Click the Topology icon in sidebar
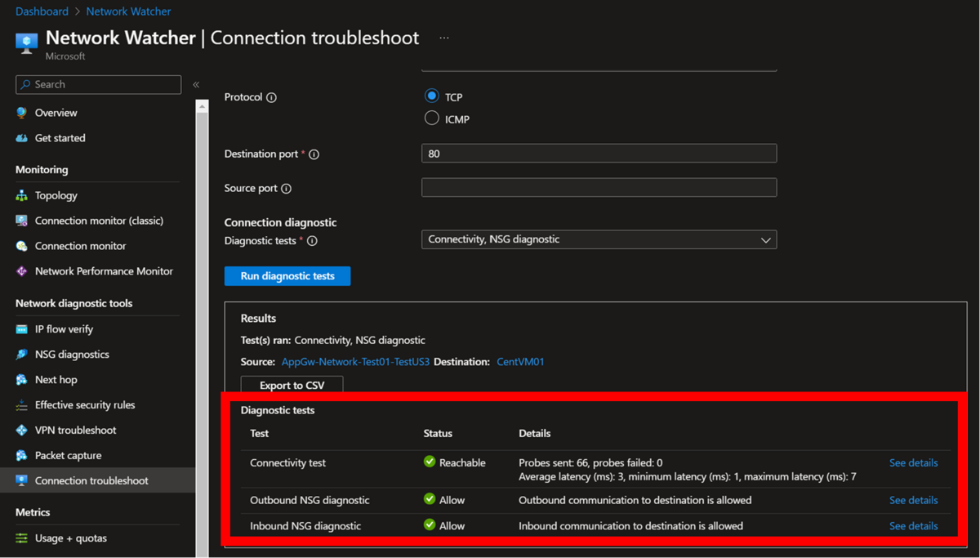Image resolution: width=980 pixels, height=558 pixels. pos(22,195)
